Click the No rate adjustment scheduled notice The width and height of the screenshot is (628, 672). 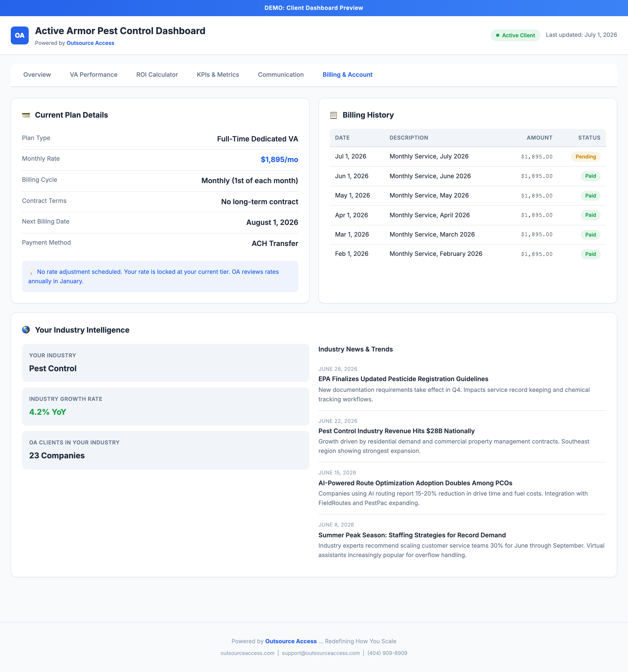point(160,277)
